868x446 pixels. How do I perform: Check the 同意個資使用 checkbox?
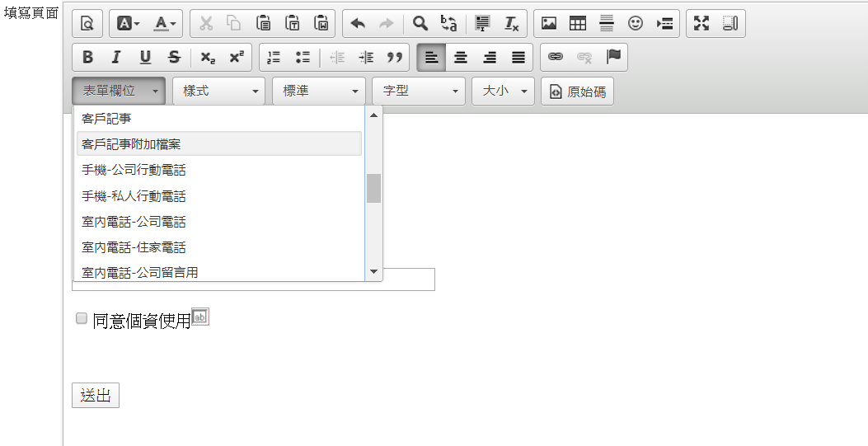pos(82,318)
